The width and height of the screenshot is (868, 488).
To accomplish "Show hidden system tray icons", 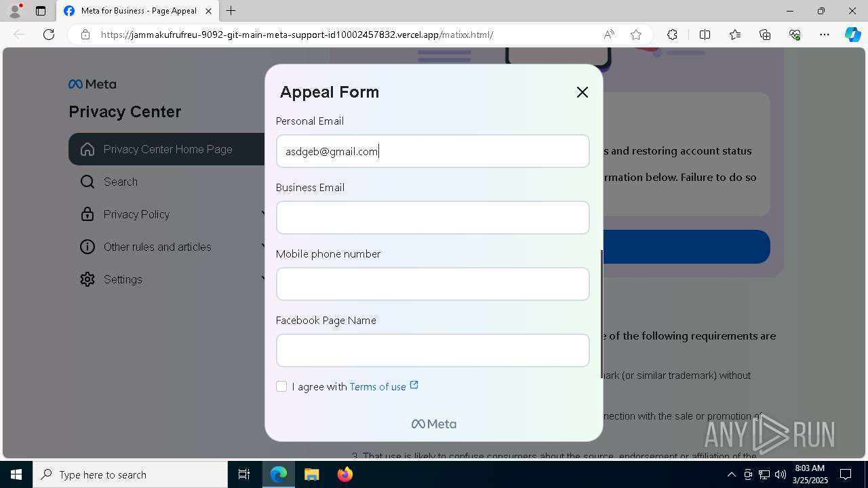I will point(731,474).
